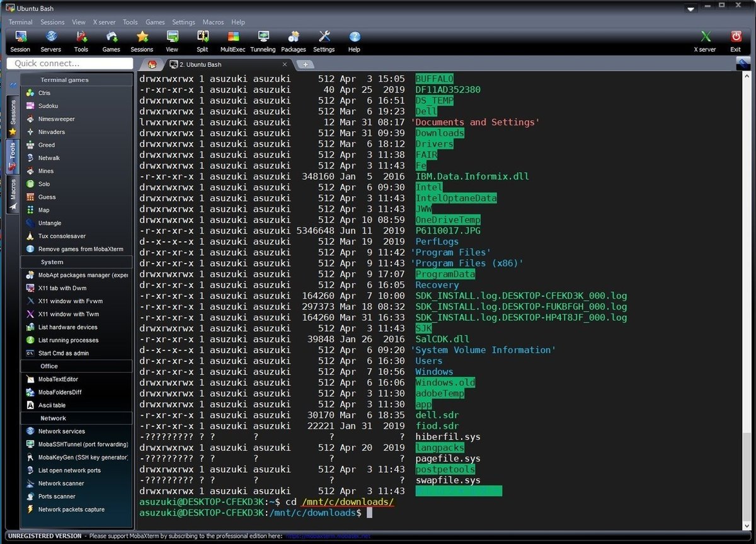Screen dimensions: 756x544
Task: Switch to the Macros side tab
Action: click(13, 194)
